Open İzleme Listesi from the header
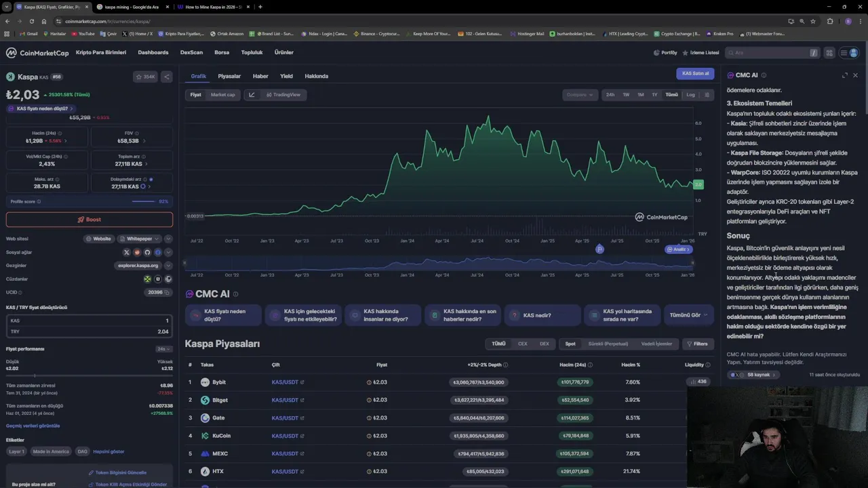The image size is (868, 488). pos(701,53)
